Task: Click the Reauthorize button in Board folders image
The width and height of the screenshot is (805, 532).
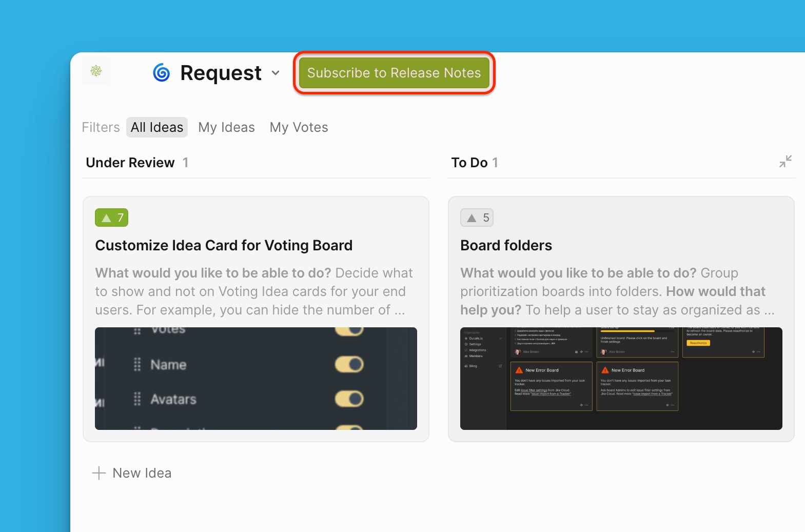Action: click(x=698, y=343)
